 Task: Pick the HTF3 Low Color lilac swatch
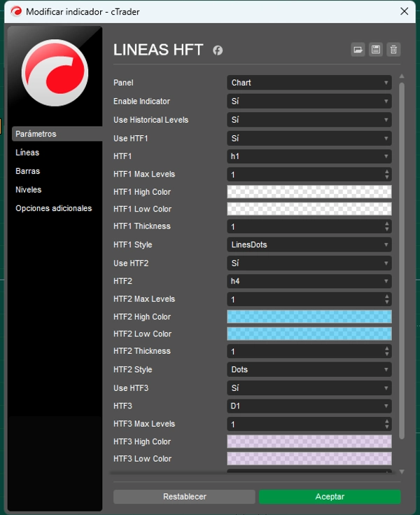[x=309, y=458]
